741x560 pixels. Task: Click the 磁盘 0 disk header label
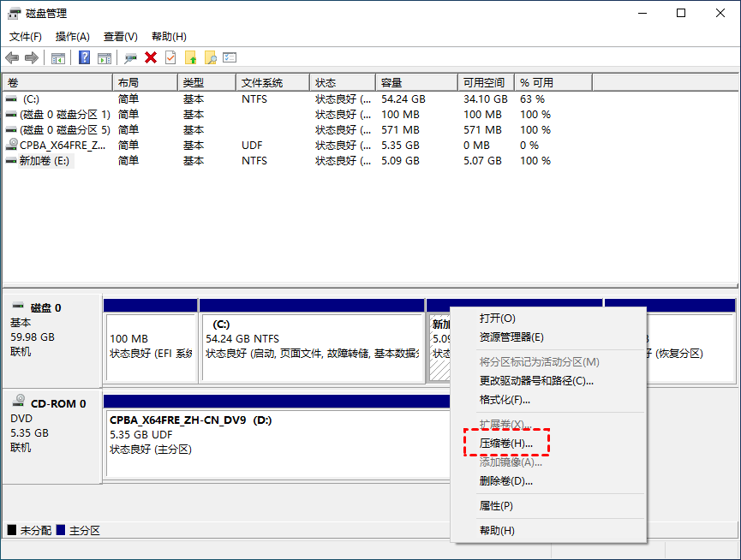coord(46,308)
